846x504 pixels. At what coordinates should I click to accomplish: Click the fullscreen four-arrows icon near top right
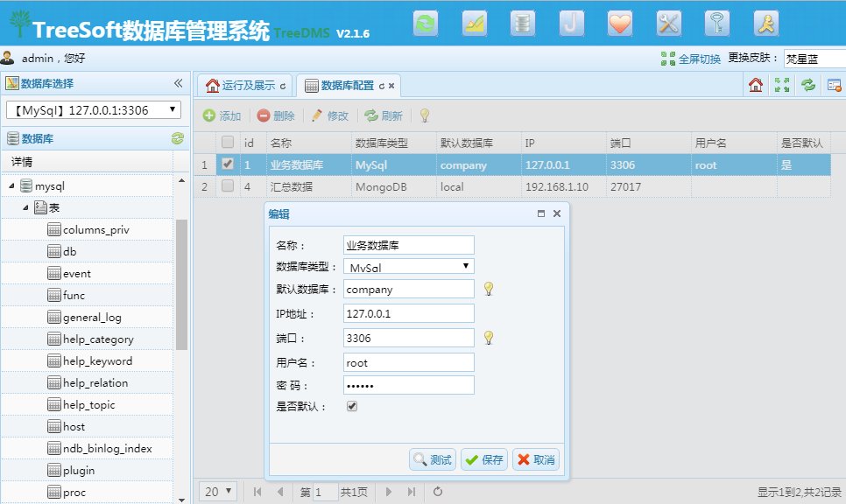click(780, 85)
